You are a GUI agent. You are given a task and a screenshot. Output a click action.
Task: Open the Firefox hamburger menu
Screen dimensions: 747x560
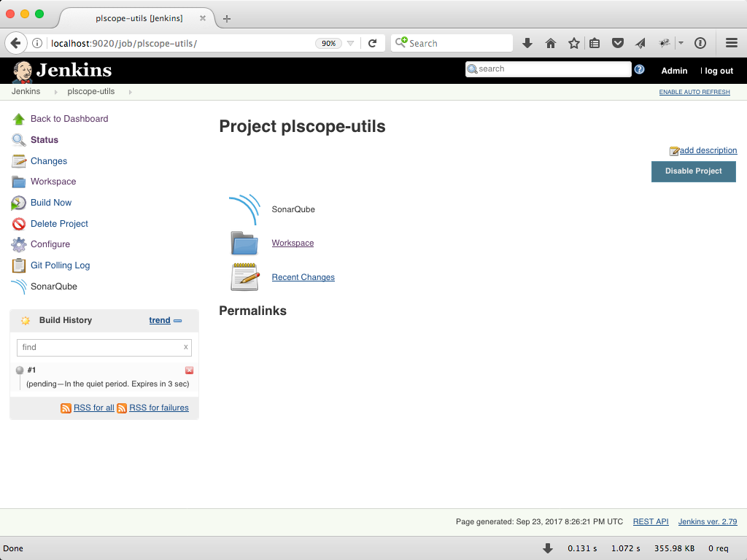[732, 43]
